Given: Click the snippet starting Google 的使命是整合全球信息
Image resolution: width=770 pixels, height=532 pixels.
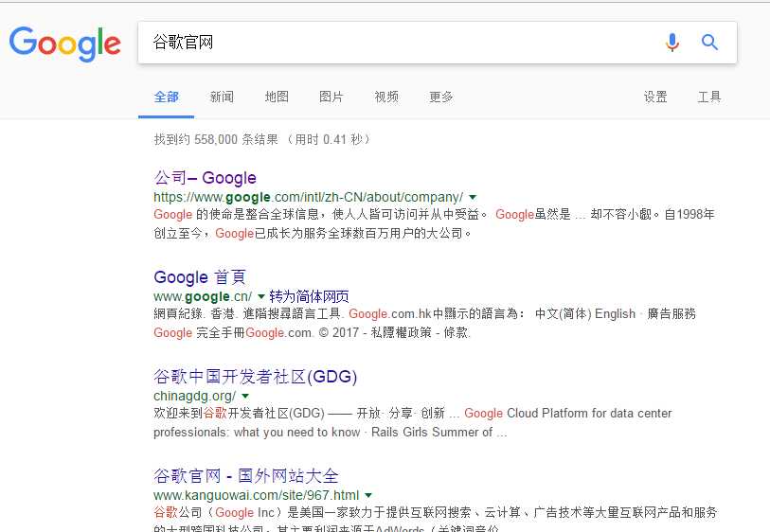Looking at the screenshot, I should [434, 223].
